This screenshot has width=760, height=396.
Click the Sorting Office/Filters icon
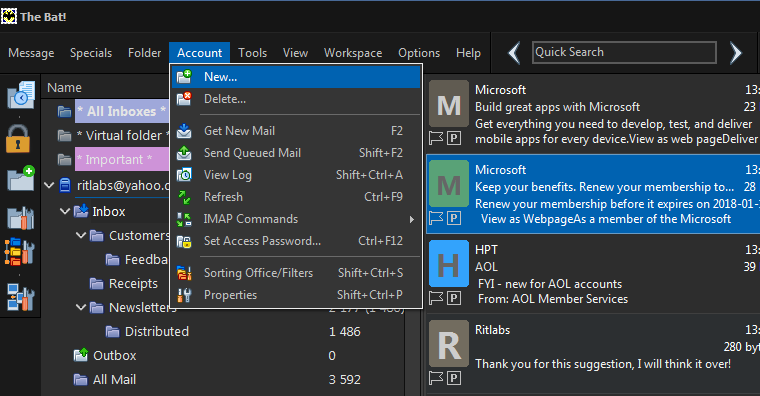184,273
